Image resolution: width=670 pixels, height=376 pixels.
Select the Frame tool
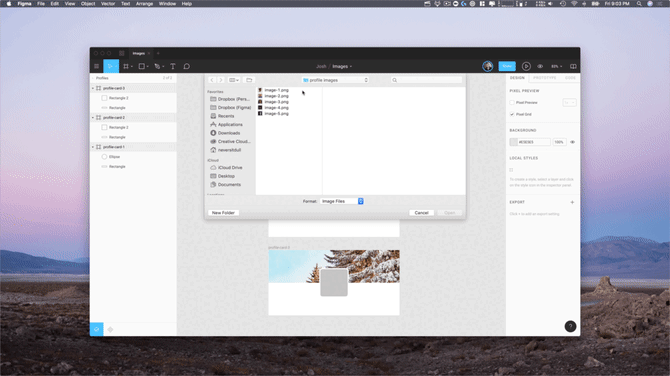click(126, 66)
